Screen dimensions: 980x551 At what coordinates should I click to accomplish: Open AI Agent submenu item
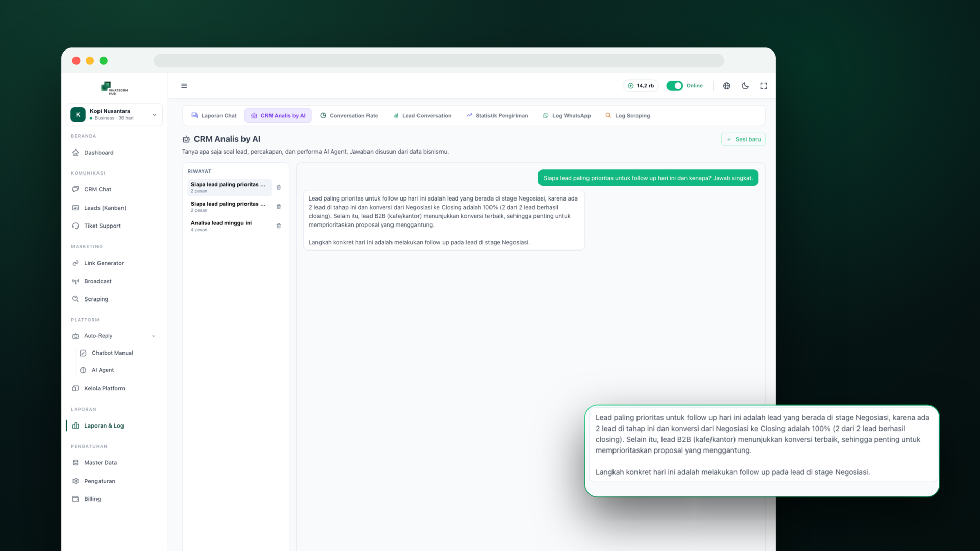pyautogui.click(x=103, y=370)
